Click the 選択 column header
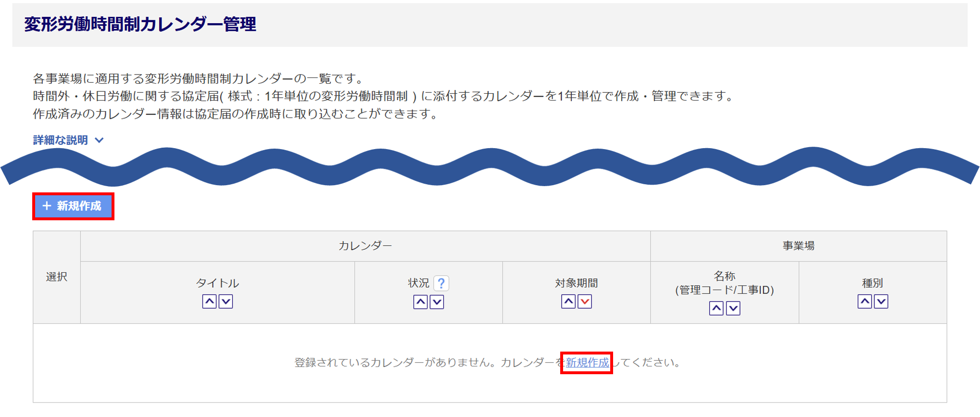Image resolution: width=980 pixels, height=417 pixels. pos(57,277)
